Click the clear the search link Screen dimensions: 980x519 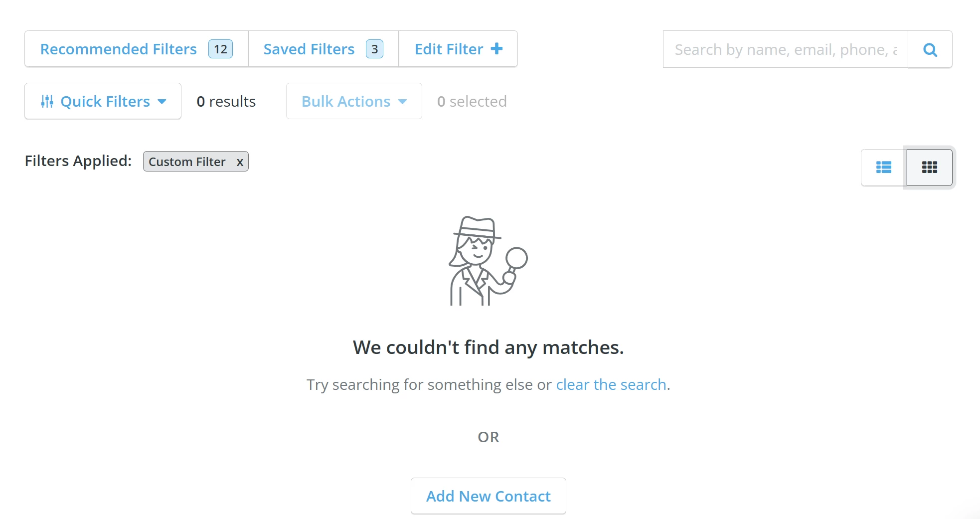click(x=611, y=384)
